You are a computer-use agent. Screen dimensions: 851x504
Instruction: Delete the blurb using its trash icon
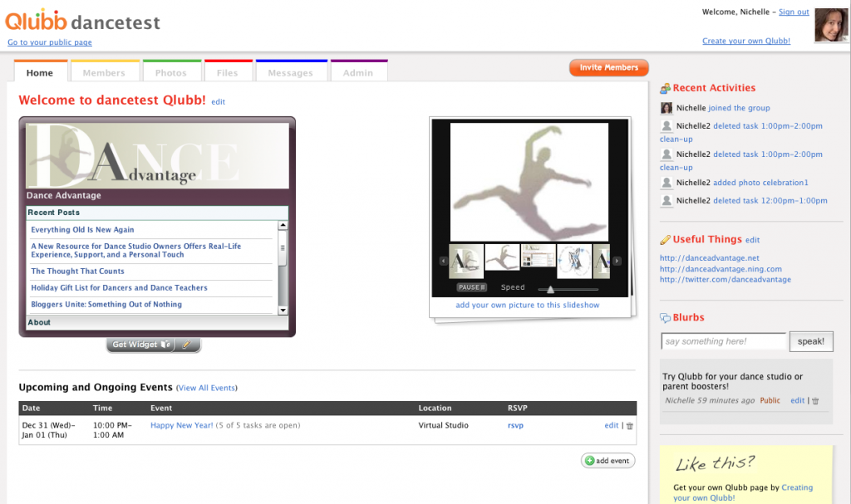click(x=815, y=401)
